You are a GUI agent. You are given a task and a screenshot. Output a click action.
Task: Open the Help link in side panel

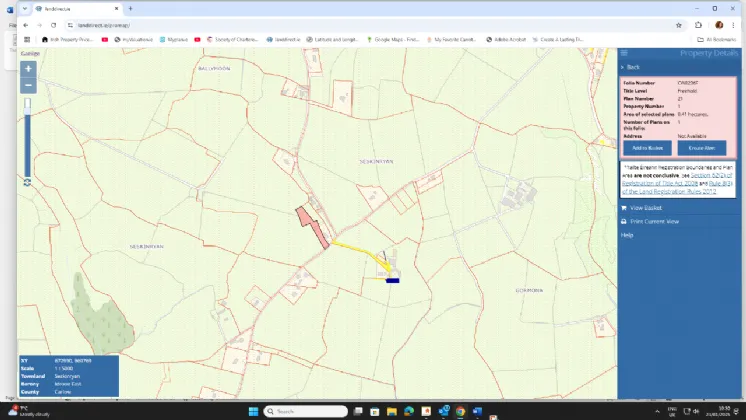click(x=627, y=235)
